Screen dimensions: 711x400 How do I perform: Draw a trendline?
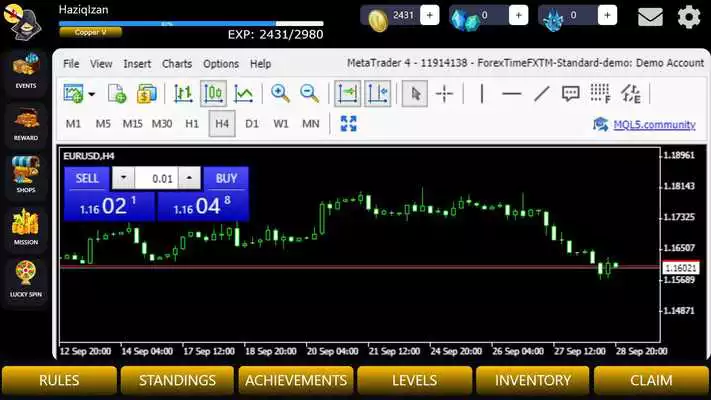click(541, 94)
